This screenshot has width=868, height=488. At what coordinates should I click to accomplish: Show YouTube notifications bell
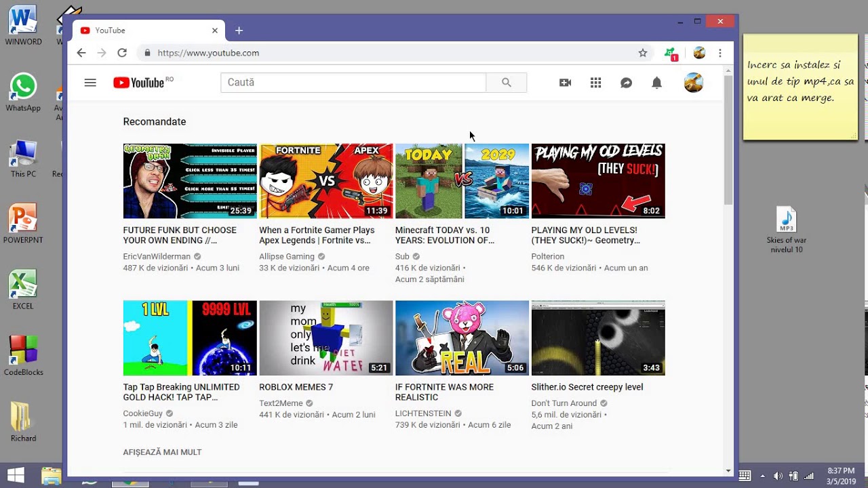click(657, 83)
